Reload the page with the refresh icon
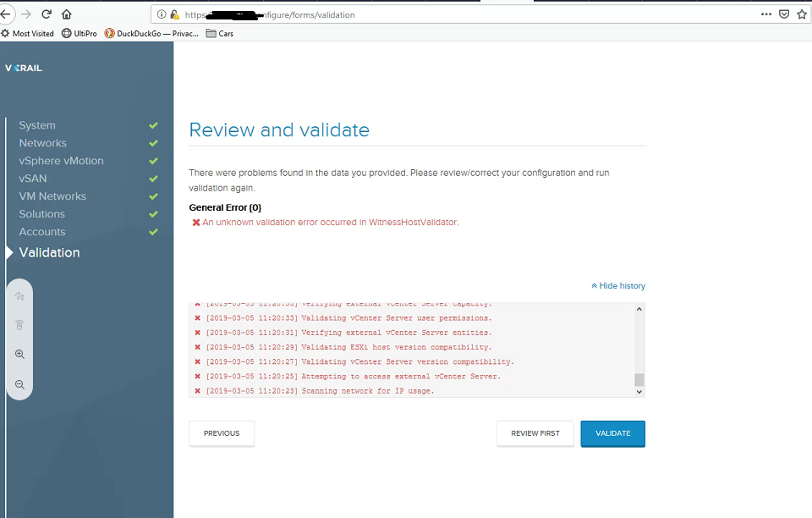 47,14
